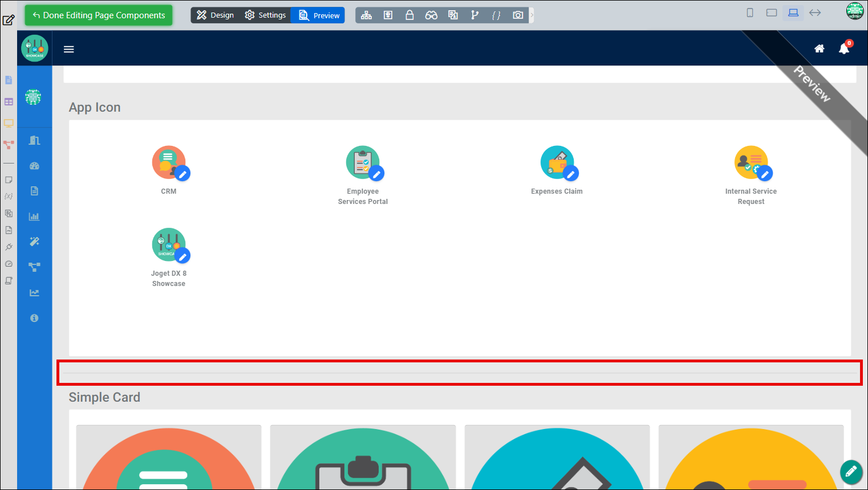Click the scroll logs icon
868x490 pixels.
(9, 281)
